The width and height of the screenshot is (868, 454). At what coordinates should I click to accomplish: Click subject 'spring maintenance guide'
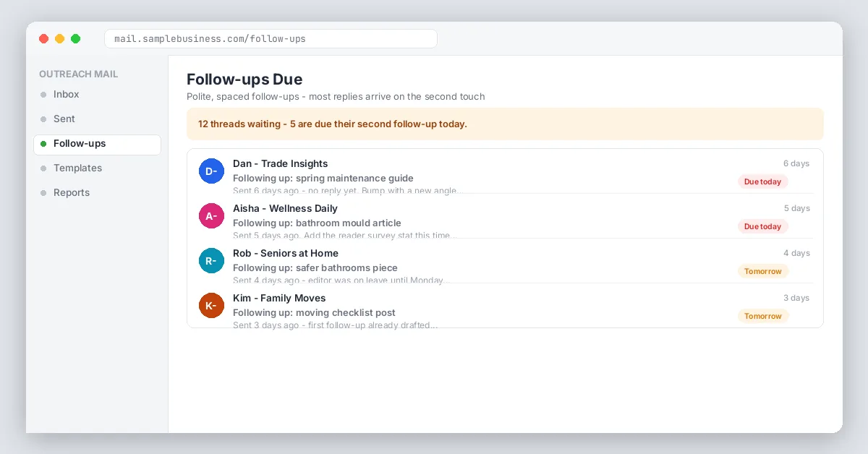tap(354, 179)
